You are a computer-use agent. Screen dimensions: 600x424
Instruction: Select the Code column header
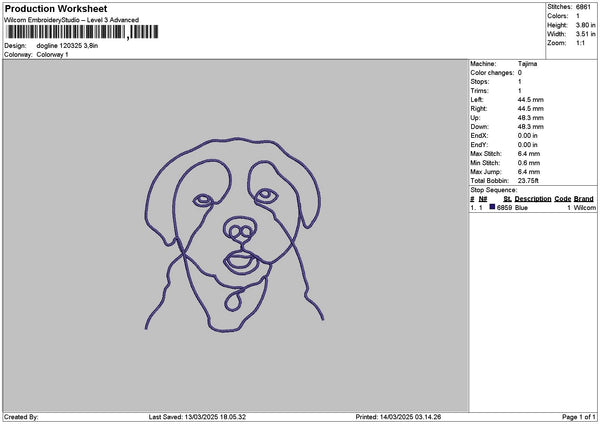point(562,199)
